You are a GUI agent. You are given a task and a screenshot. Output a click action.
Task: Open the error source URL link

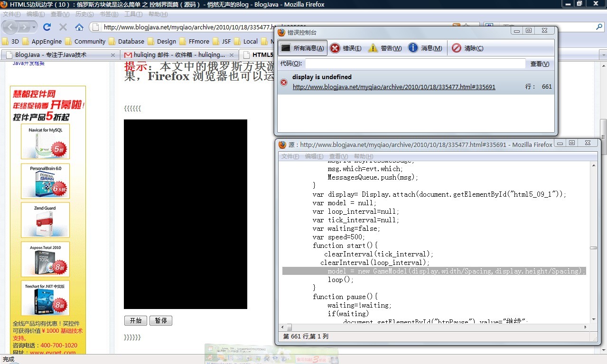(x=394, y=87)
